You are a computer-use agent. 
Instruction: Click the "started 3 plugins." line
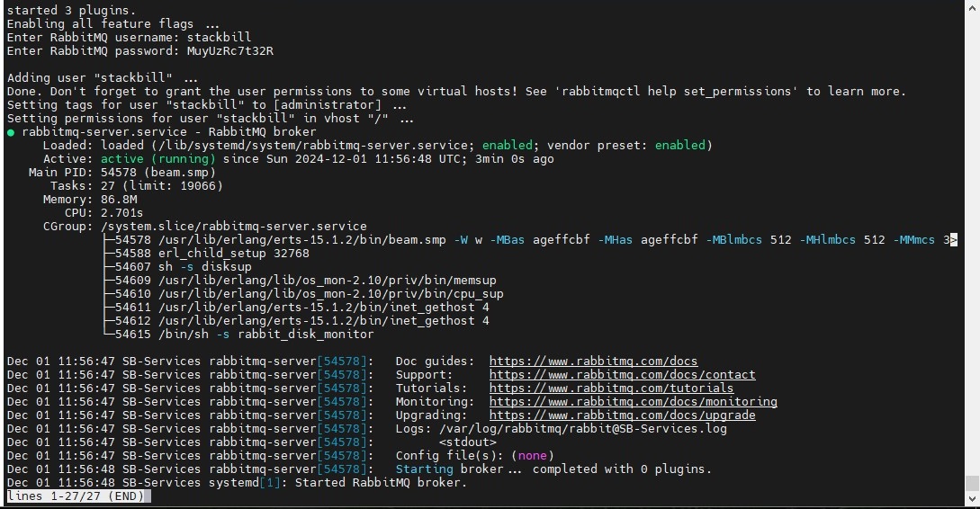(x=71, y=10)
